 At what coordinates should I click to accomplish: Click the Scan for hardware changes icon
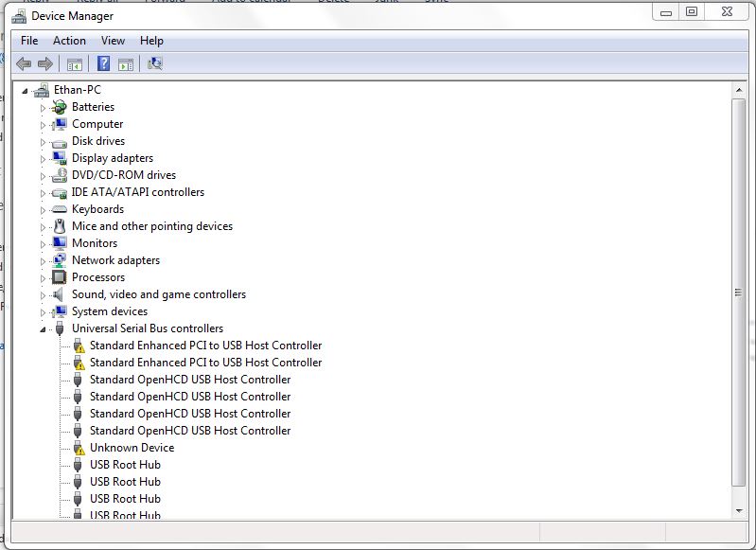(155, 63)
